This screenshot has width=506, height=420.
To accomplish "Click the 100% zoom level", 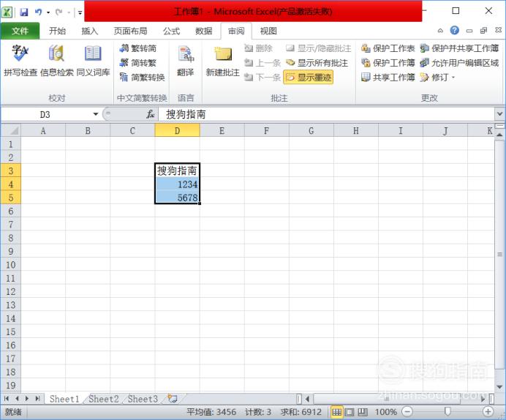I will click(x=385, y=412).
